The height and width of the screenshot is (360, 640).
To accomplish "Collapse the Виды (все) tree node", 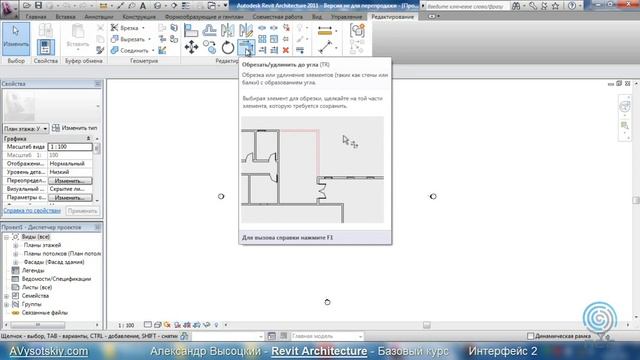I will tap(7, 237).
